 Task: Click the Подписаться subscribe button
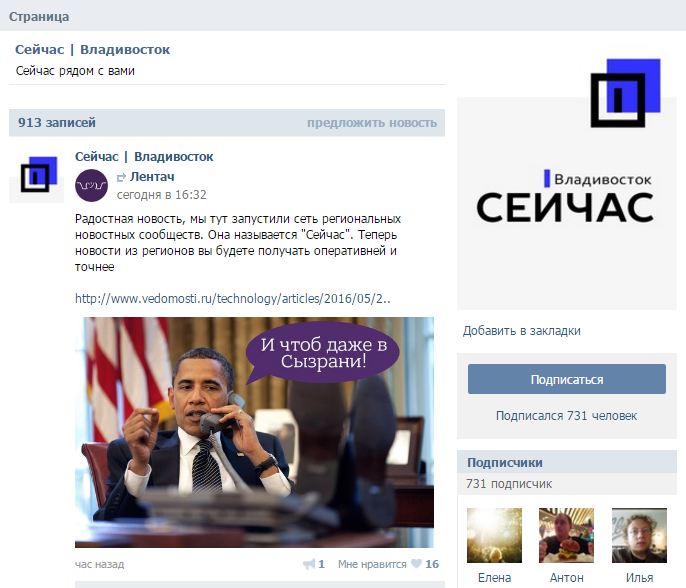pyautogui.click(x=567, y=379)
